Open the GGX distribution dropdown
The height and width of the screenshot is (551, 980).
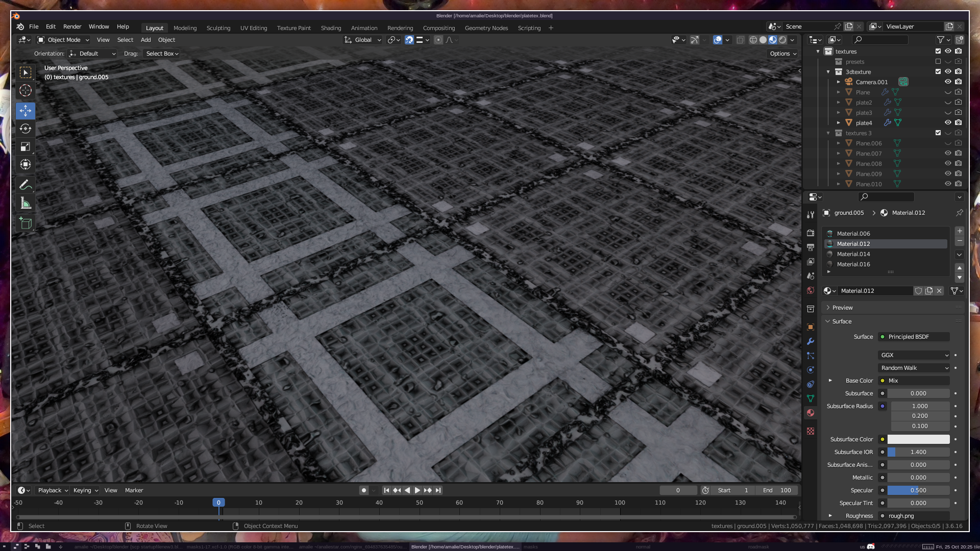(x=914, y=355)
